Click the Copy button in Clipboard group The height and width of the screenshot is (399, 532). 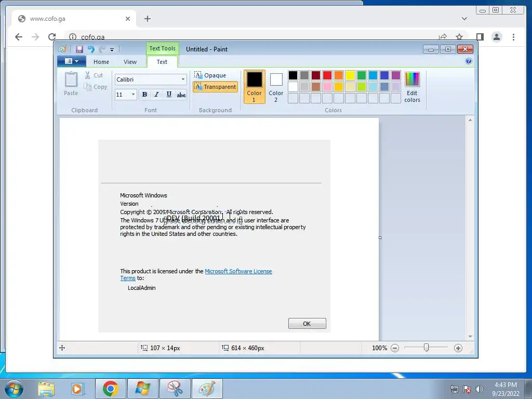(96, 87)
